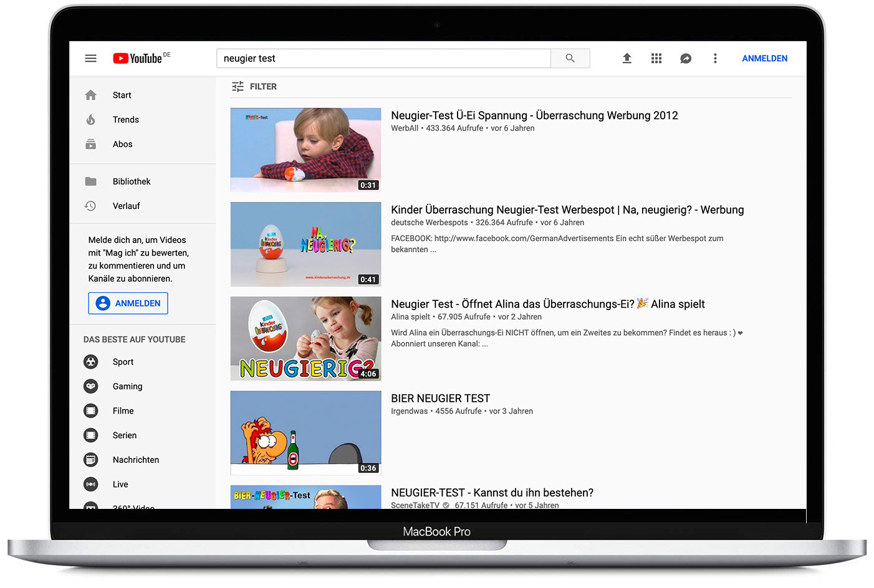Open the SceneTakeTV channel link
Image resolution: width=874 pixels, height=588 pixels.
click(x=415, y=505)
